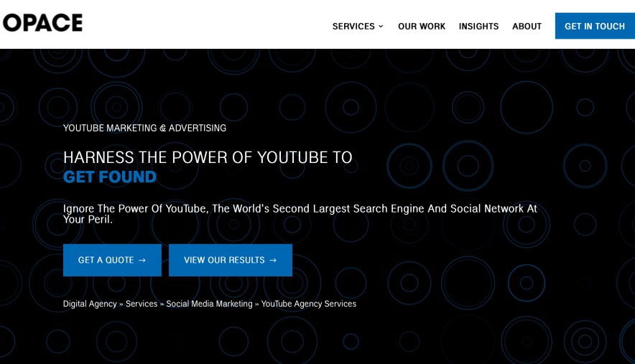
Task: Click 'YouTube Marketing & Advertising' subtitle text
Action: click(x=144, y=128)
